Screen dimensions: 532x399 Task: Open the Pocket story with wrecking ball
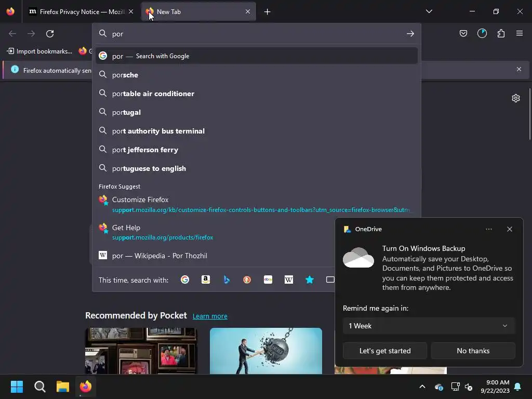coord(266,351)
